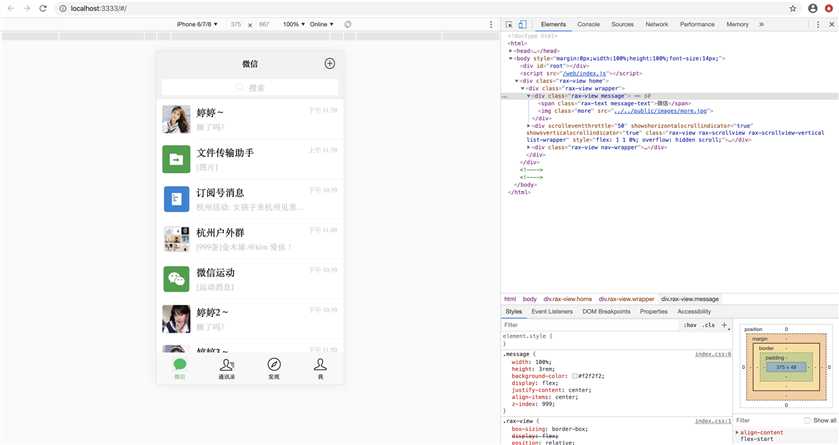Image resolution: width=839 pixels, height=445 pixels.
Task: Toggle the device toolbar icon in DevTools
Action: pyautogui.click(x=523, y=25)
